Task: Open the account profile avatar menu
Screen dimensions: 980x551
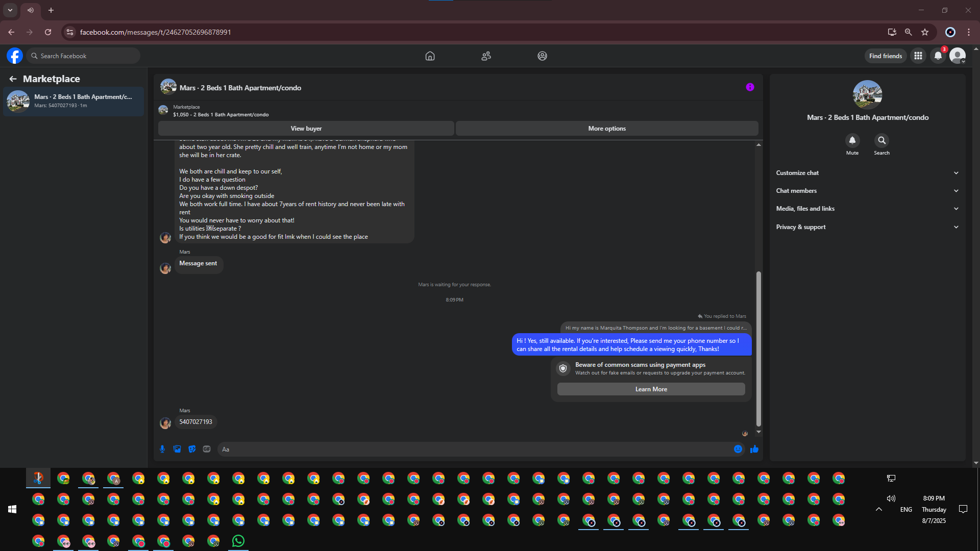Action: [x=958, y=56]
